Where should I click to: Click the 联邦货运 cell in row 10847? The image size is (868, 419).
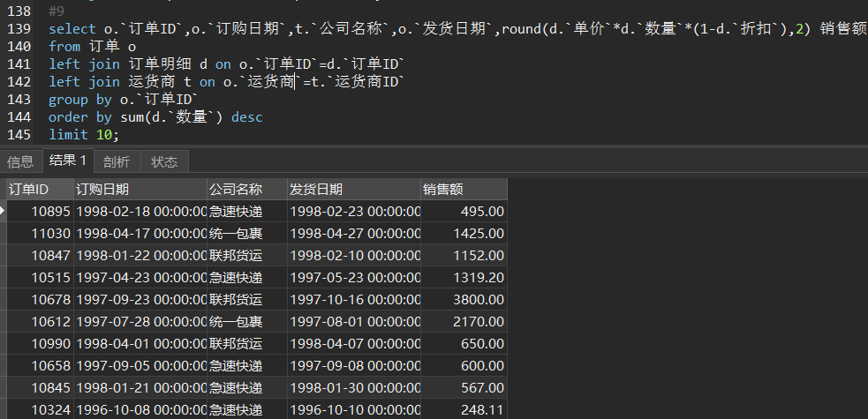(x=236, y=256)
